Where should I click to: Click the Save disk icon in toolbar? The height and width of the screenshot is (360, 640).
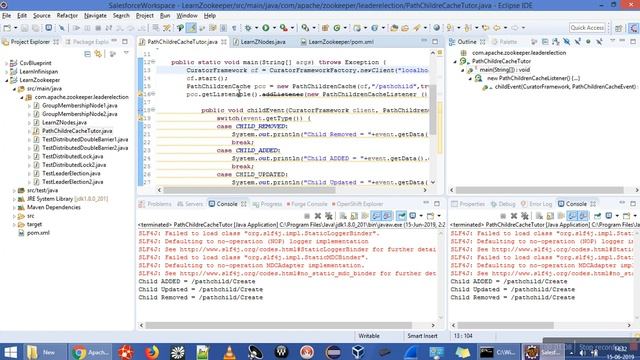click(x=25, y=28)
